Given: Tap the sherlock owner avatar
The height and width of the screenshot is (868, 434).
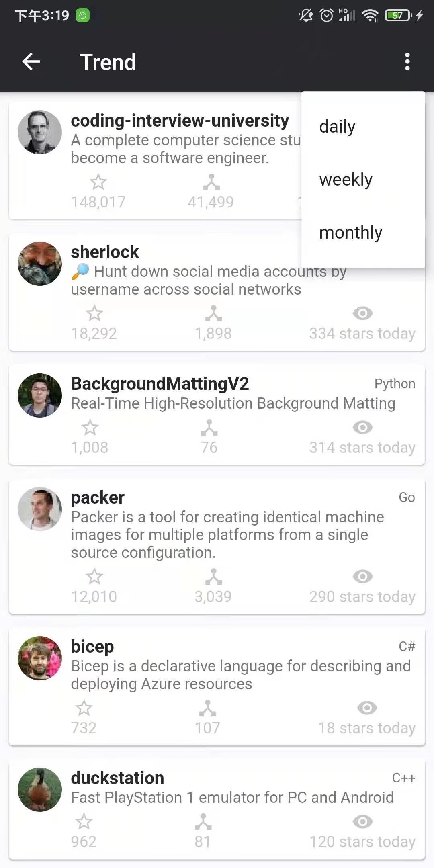Looking at the screenshot, I should [40, 264].
